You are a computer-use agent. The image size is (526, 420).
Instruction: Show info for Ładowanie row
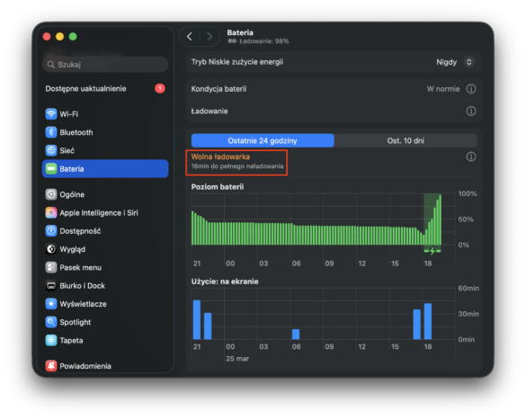click(x=471, y=111)
